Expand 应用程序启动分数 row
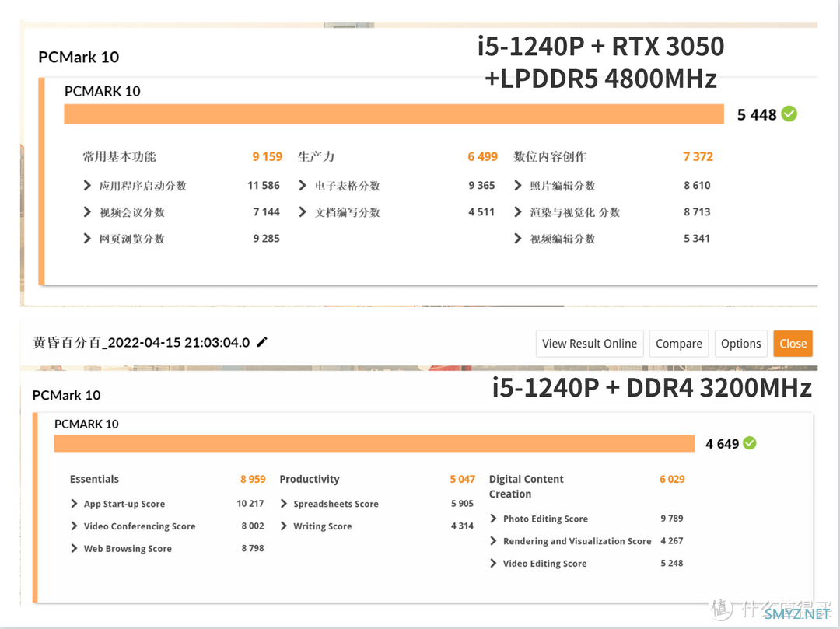Screen dimensions: 840x629 (87, 185)
